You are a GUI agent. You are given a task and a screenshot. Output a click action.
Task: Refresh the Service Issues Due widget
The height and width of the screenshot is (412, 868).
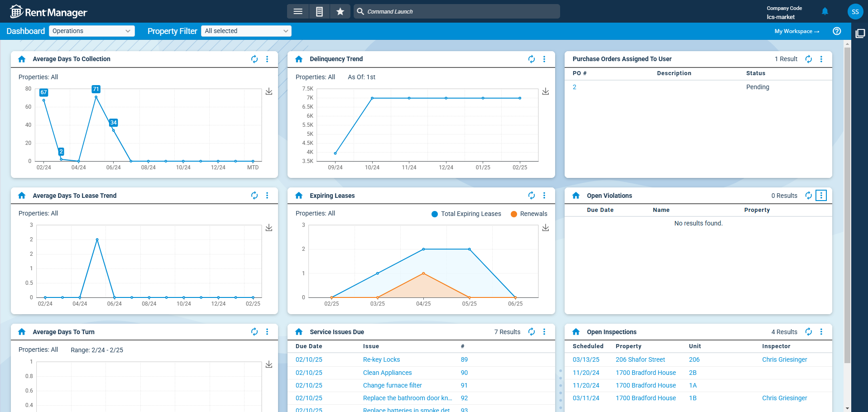pos(531,332)
